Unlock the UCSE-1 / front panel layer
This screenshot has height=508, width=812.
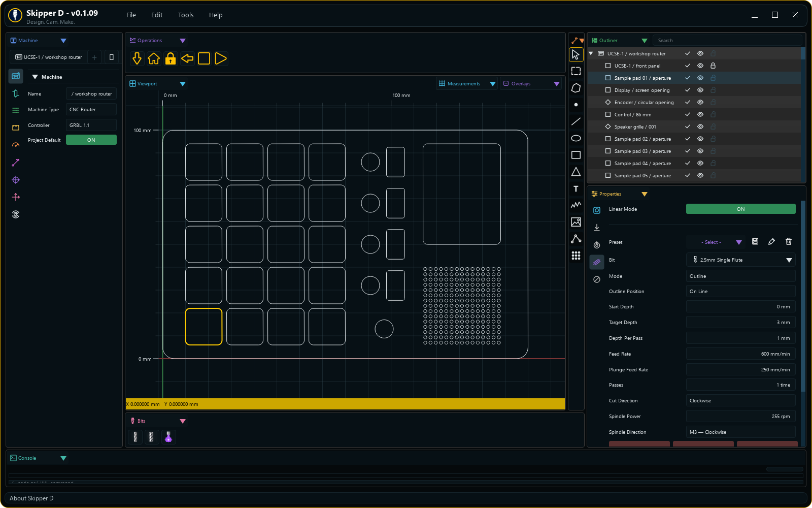[713, 66]
